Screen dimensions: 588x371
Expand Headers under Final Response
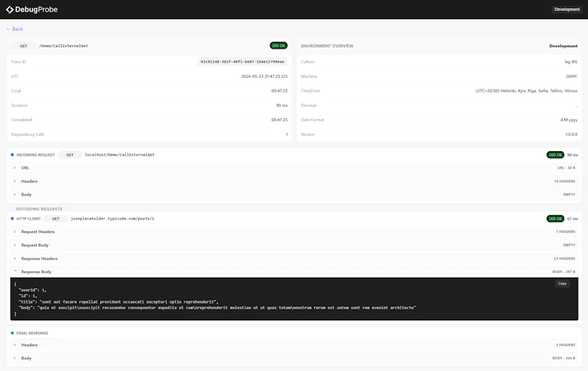pyautogui.click(x=294, y=345)
